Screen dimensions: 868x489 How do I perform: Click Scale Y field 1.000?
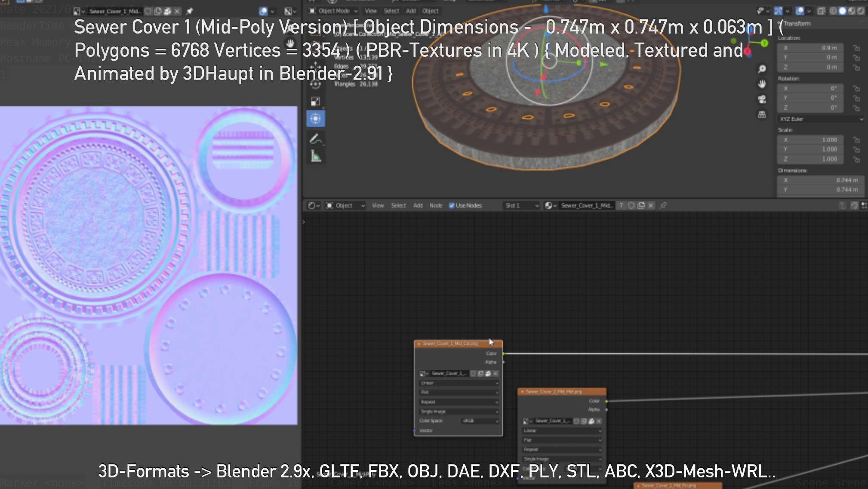pyautogui.click(x=810, y=149)
